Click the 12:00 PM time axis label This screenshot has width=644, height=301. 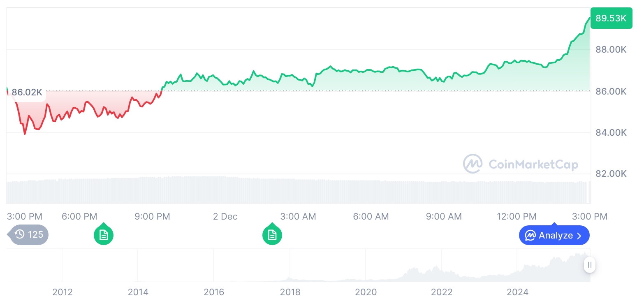[517, 216]
